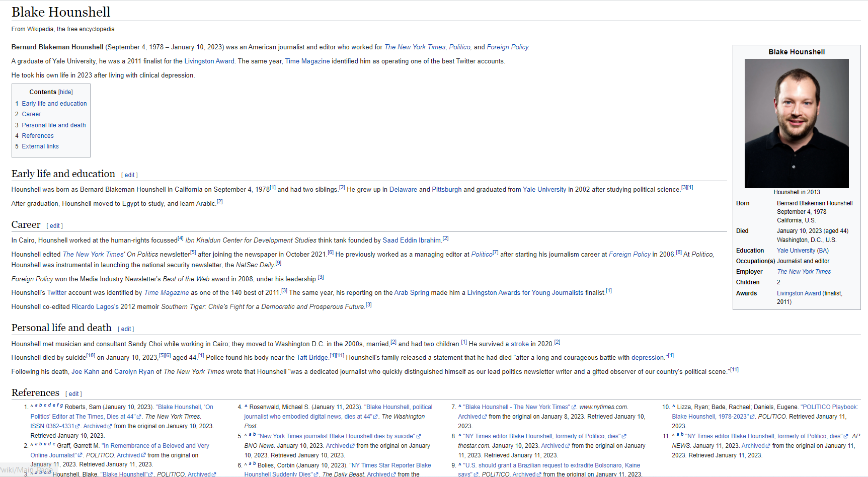Open Twitter link in Career section
The image size is (868, 477).
pos(57,293)
